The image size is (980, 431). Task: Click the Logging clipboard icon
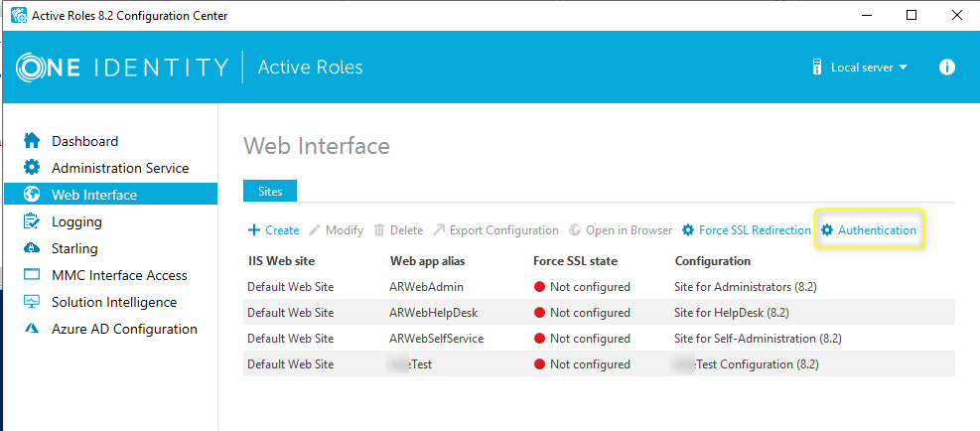pos(31,221)
